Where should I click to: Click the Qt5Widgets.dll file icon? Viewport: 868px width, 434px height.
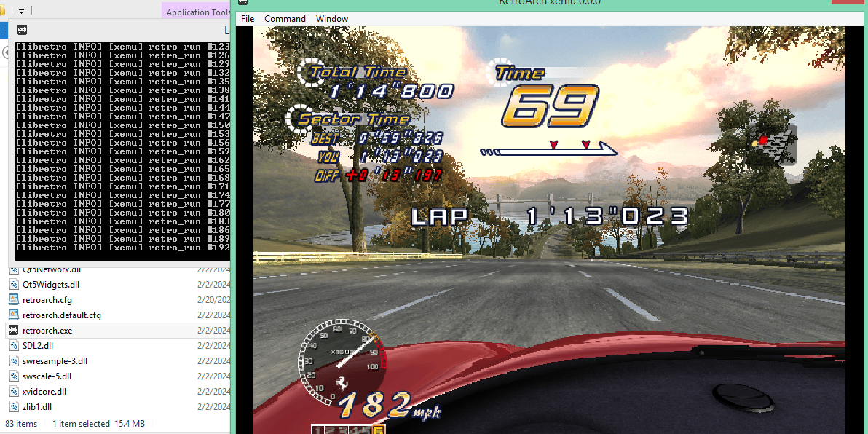[x=14, y=285]
